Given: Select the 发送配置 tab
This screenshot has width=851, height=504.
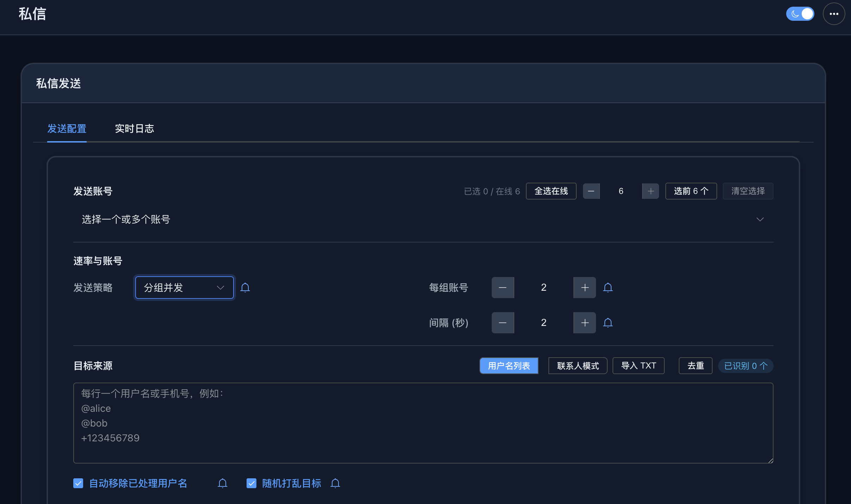Looking at the screenshot, I should click(67, 128).
